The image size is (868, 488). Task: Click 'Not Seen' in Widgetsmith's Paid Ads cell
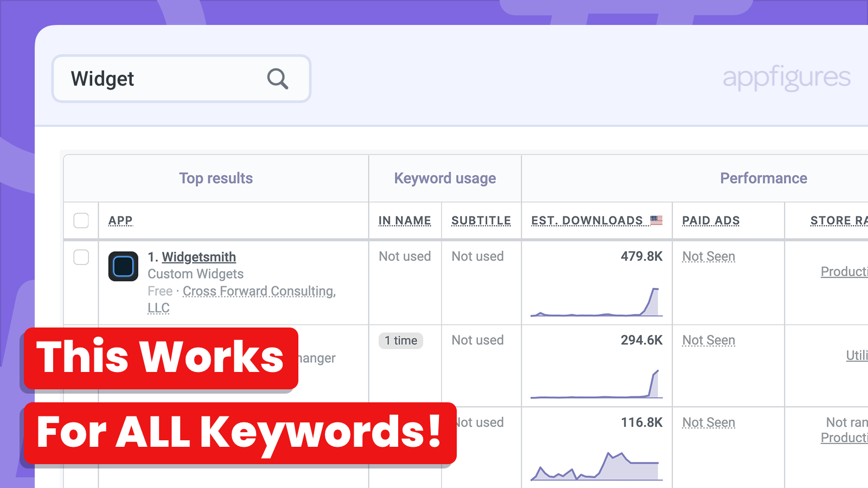(709, 256)
